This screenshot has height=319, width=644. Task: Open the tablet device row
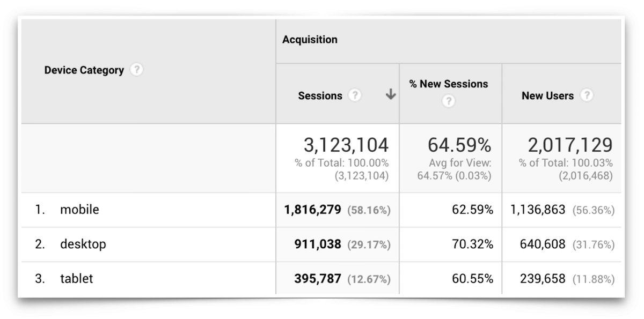click(77, 279)
